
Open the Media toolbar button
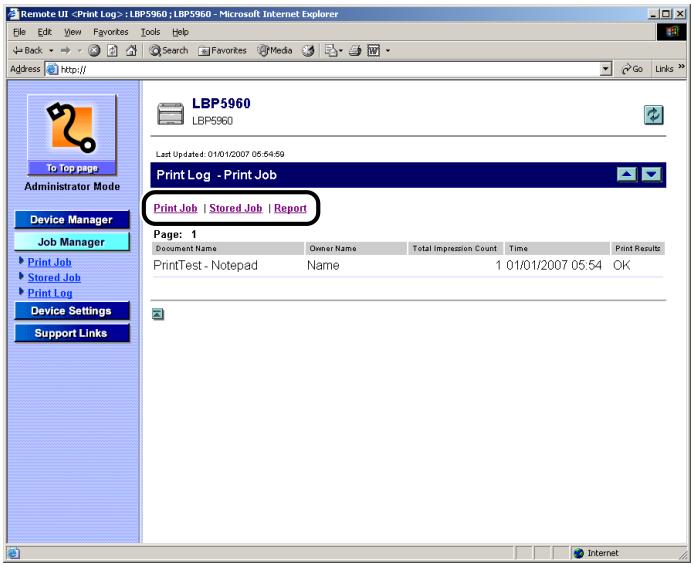pyautogui.click(x=275, y=51)
